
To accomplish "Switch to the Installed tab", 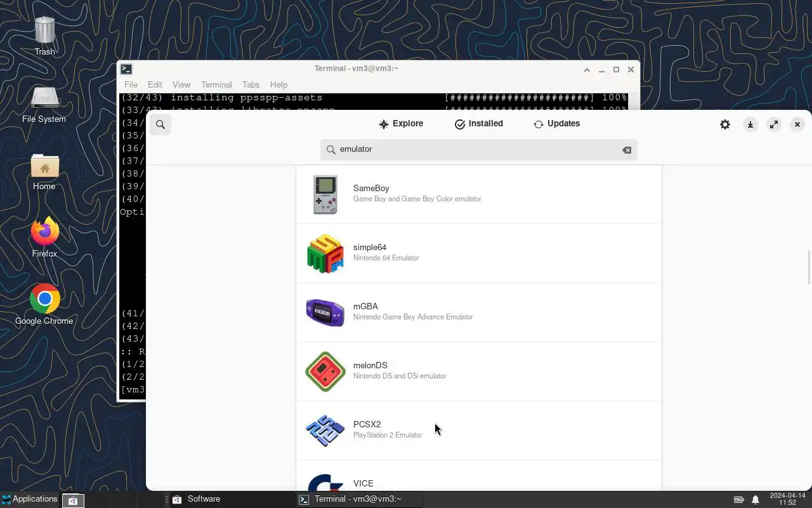I will pyautogui.click(x=479, y=124).
